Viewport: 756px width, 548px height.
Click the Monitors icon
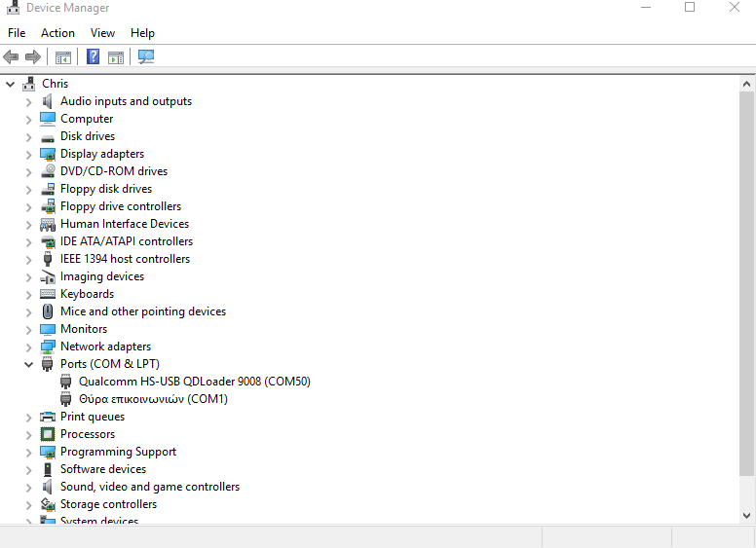[47, 329]
